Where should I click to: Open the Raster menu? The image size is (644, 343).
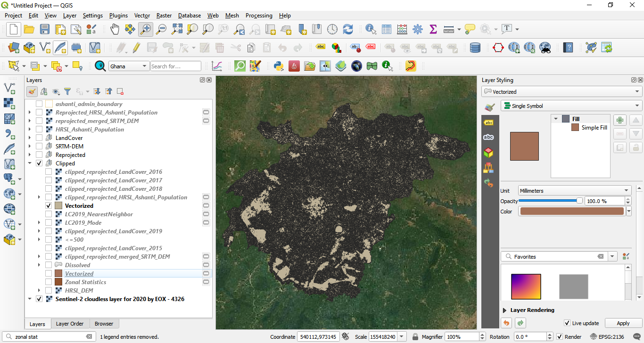[164, 16]
